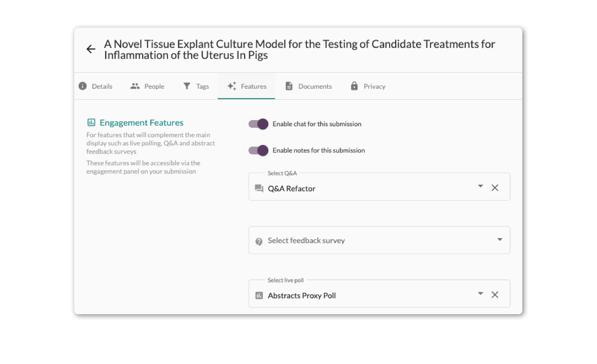Image resolution: width=597 pixels, height=364 pixels.
Task: Go to the Privacy tab
Action: pyautogui.click(x=374, y=86)
